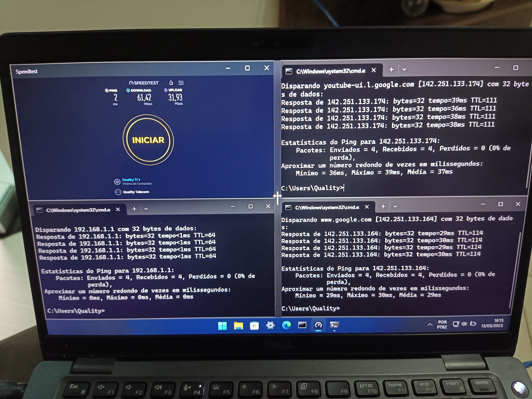Close the bottom-left cmd.exe tab
The width and height of the screenshot is (532, 399).
pos(118,209)
